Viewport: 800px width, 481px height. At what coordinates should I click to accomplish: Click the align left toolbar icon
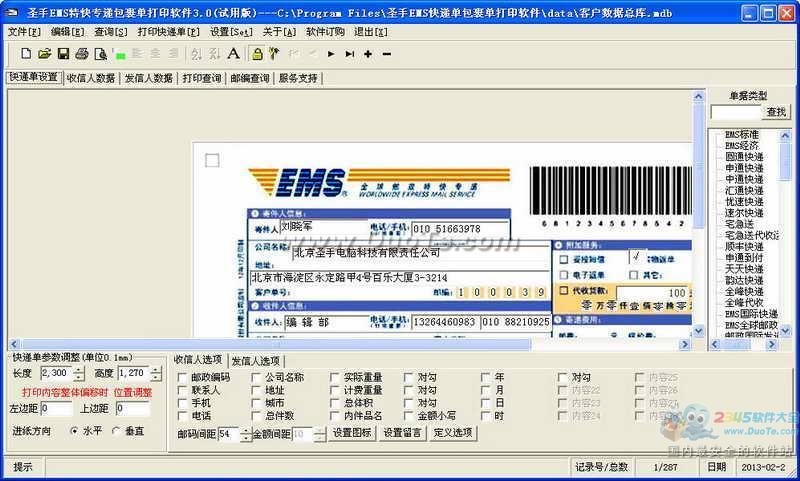click(137, 54)
